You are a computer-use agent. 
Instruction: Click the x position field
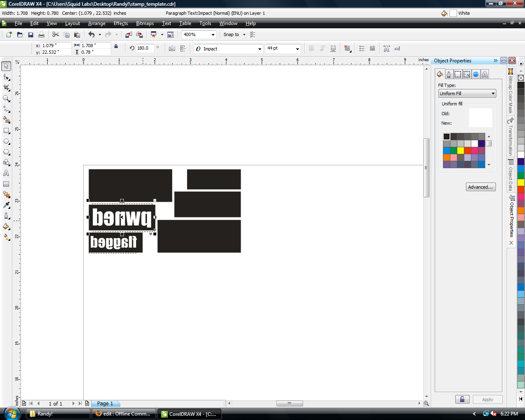coord(56,46)
